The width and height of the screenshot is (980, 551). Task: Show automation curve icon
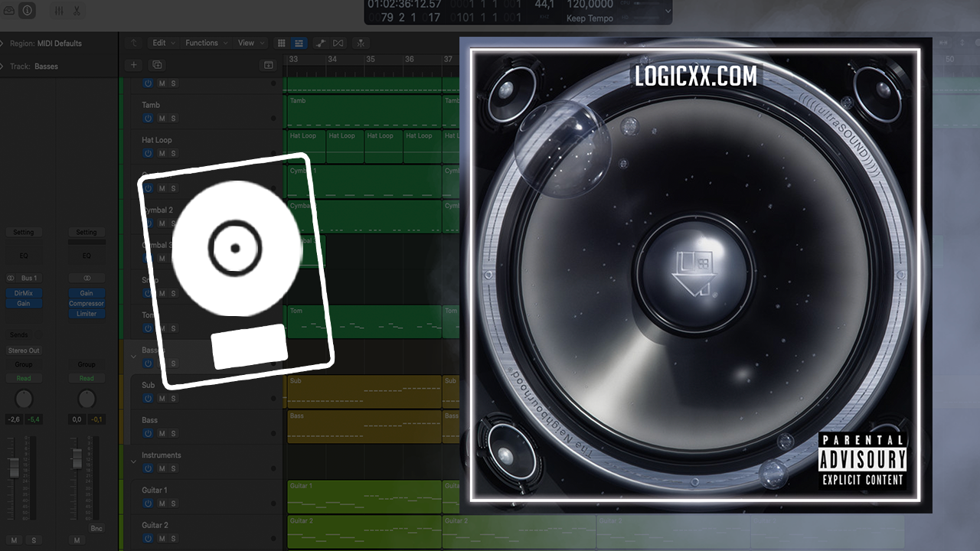tap(320, 44)
